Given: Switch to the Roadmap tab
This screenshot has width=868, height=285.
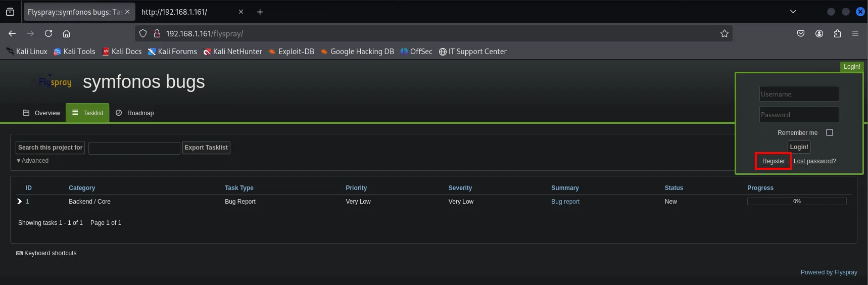Looking at the screenshot, I should click(x=135, y=113).
